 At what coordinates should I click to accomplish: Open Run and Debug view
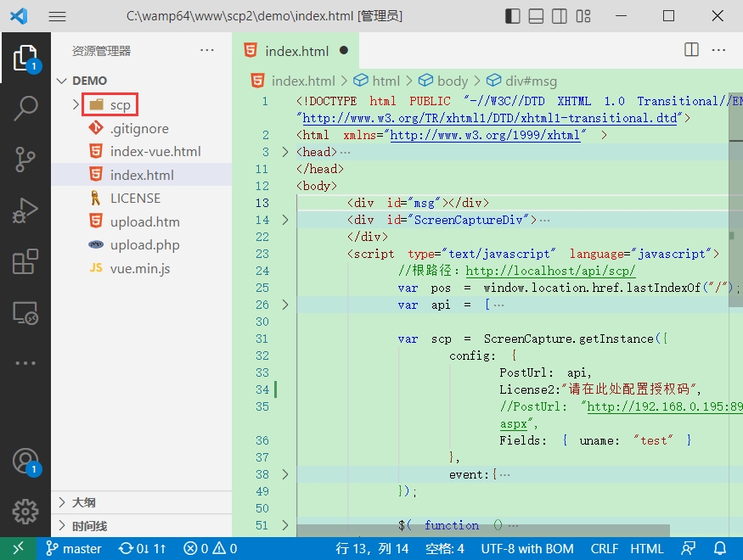[25, 210]
